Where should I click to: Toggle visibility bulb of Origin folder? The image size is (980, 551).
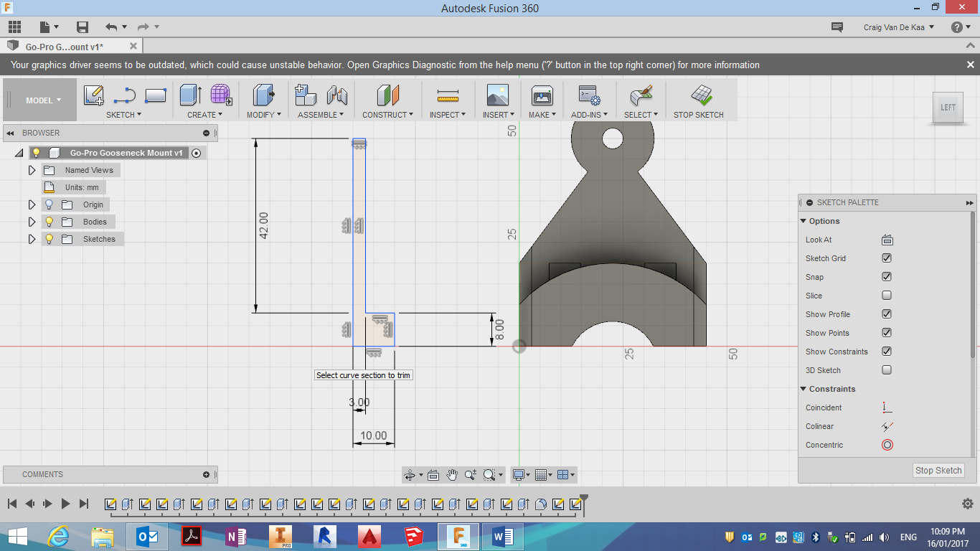(49, 204)
